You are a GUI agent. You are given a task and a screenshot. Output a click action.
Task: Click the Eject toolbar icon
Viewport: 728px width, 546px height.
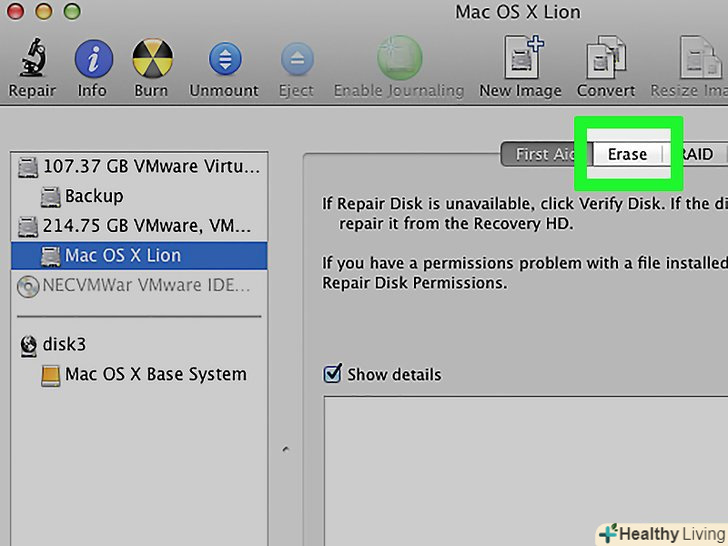pos(296,59)
